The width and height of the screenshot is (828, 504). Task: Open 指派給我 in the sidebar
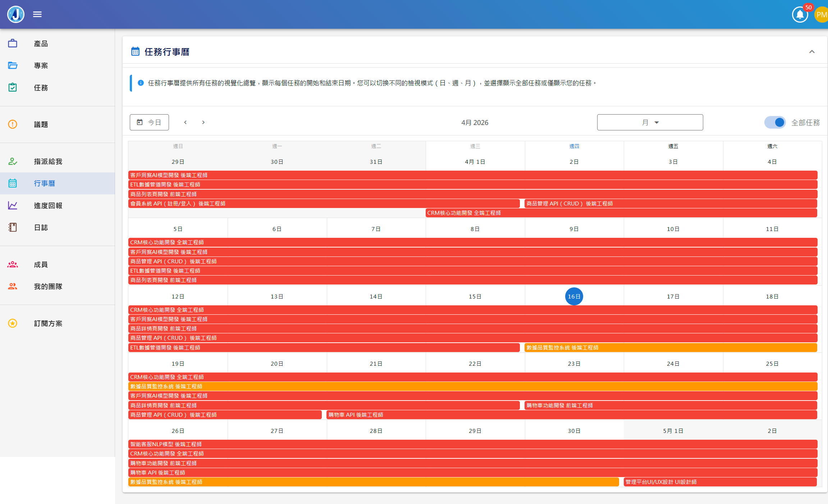(48, 162)
